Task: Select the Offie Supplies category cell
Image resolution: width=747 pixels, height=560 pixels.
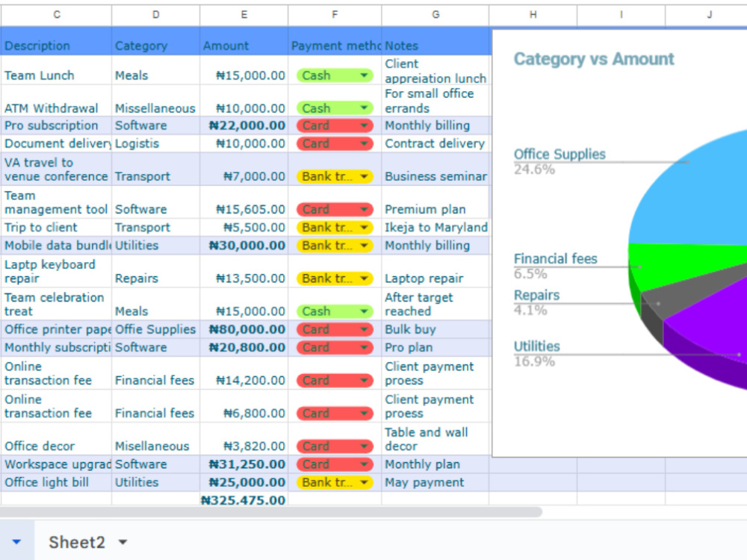Action: (156, 329)
